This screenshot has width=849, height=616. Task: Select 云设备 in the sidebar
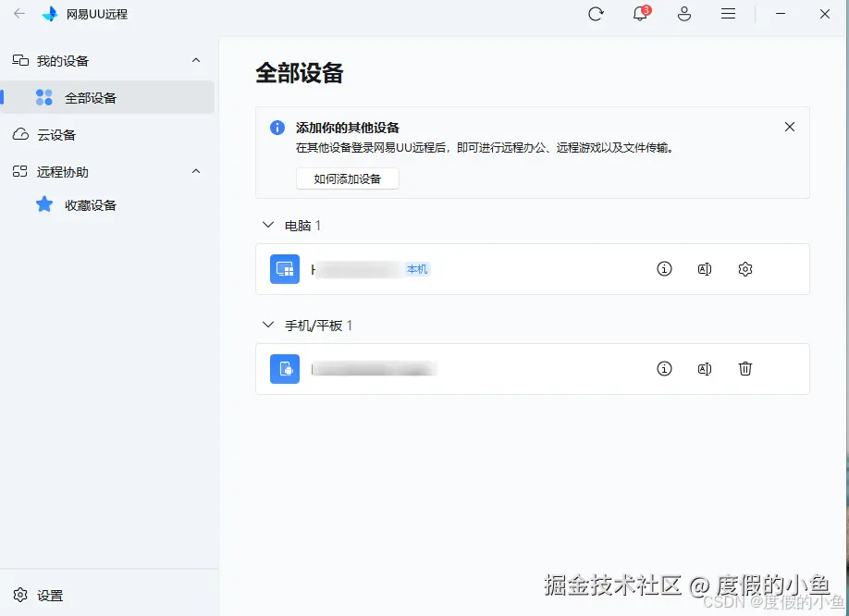(x=55, y=134)
